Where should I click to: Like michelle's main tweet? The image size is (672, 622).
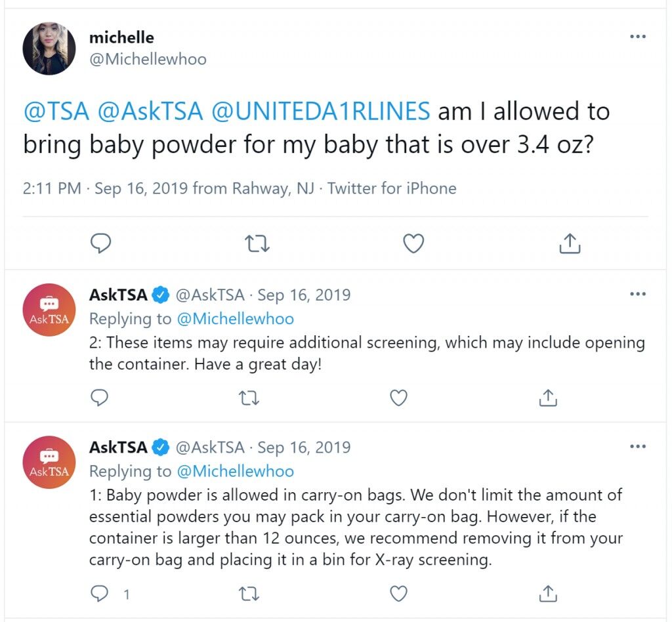pyautogui.click(x=413, y=243)
